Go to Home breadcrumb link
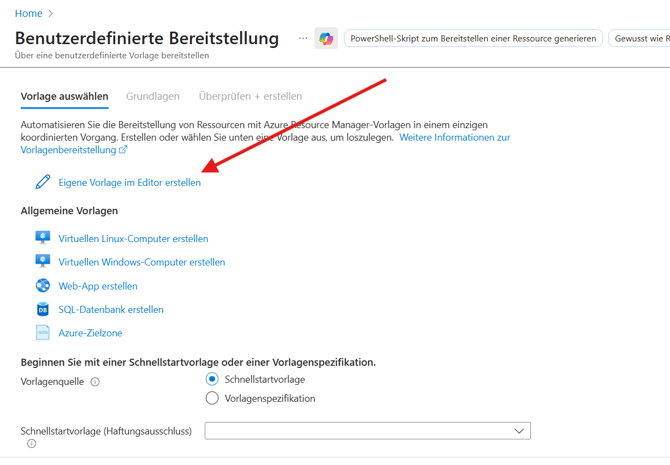The width and height of the screenshot is (670, 465). (28, 13)
